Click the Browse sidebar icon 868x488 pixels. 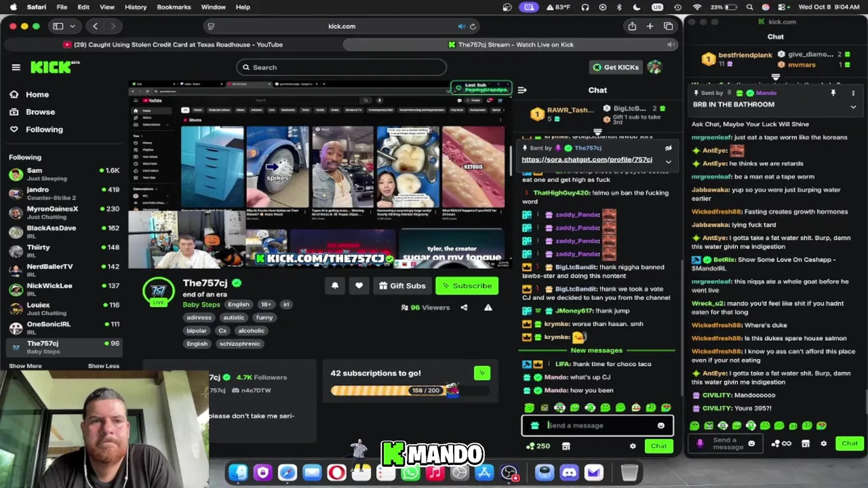tap(14, 112)
